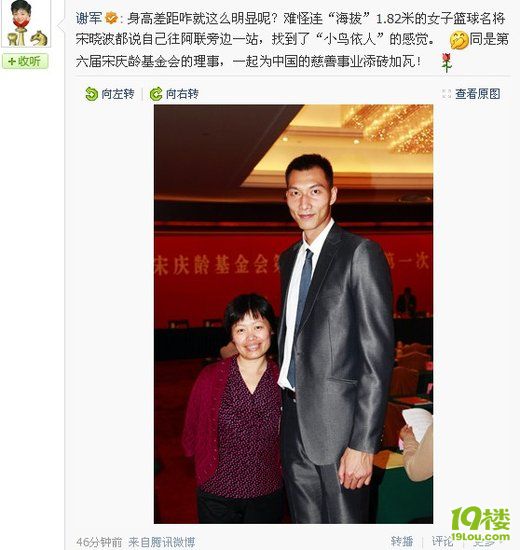Click the 19楼 watermark logo
Viewport: 520px width, 550px height.
coord(480,519)
